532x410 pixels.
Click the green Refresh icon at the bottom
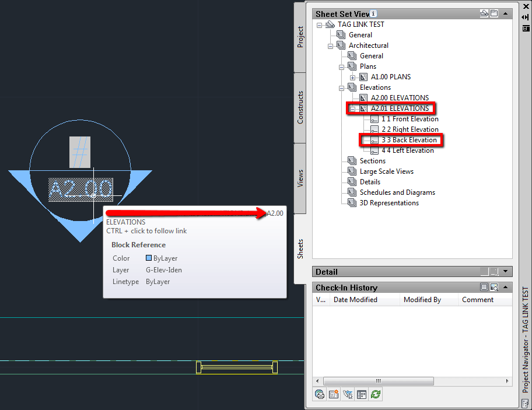tap(376, 394)
